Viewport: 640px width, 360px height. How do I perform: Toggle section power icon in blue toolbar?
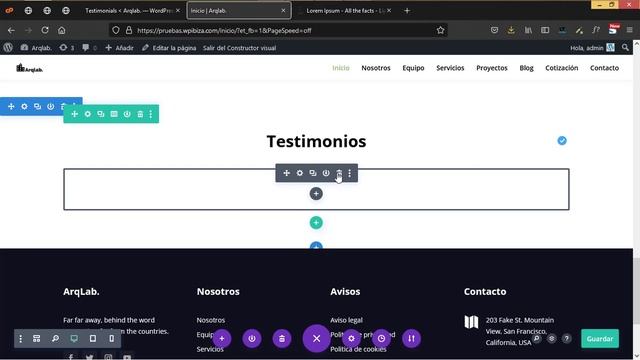pos(51,106)
